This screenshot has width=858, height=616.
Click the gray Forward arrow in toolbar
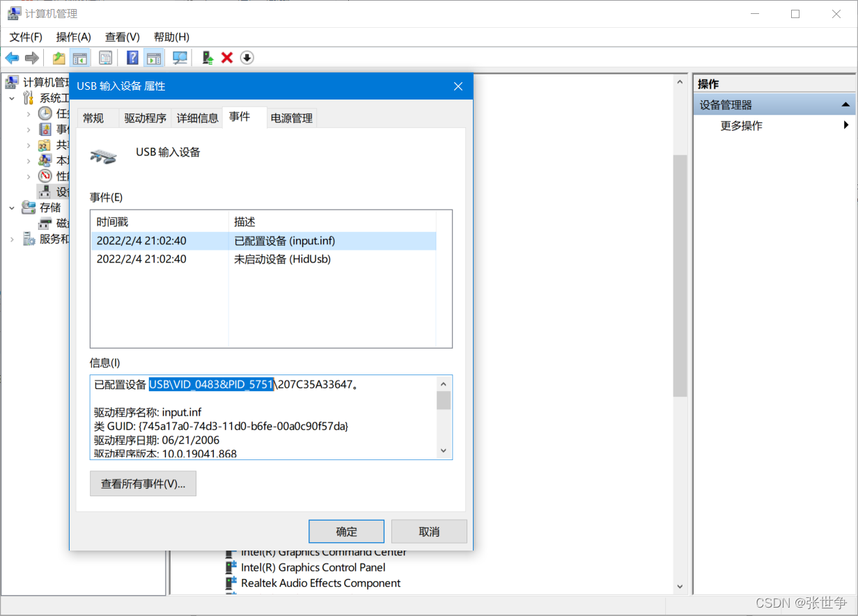[x=31, y=58]
